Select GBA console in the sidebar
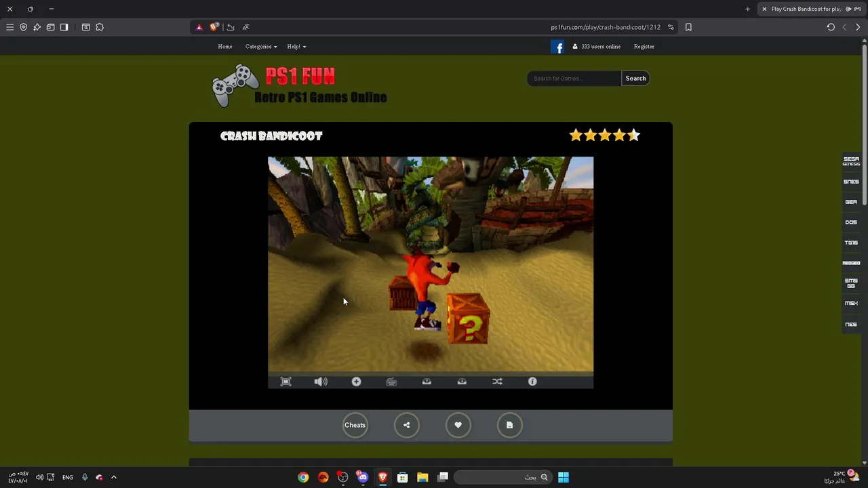Viewport: 868px width, 488px height. tap(851, 202)
